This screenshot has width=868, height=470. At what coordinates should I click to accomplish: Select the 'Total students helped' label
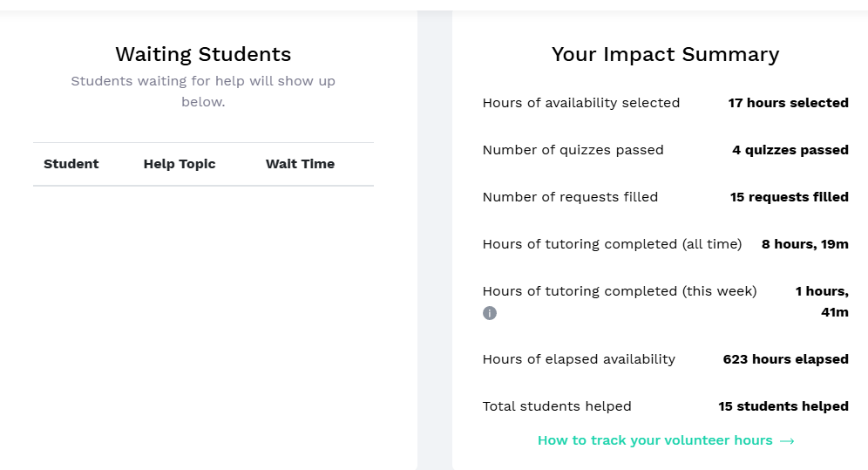[557, 406]
